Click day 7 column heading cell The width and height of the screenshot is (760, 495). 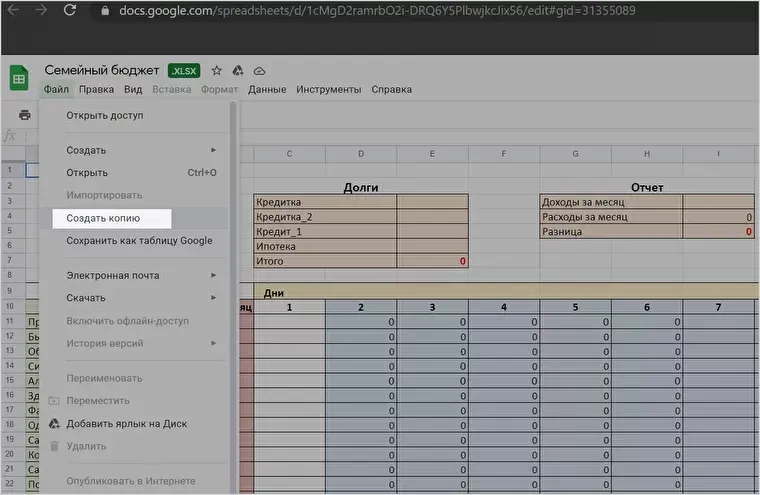pyautogui.click(x=718, y=307)
